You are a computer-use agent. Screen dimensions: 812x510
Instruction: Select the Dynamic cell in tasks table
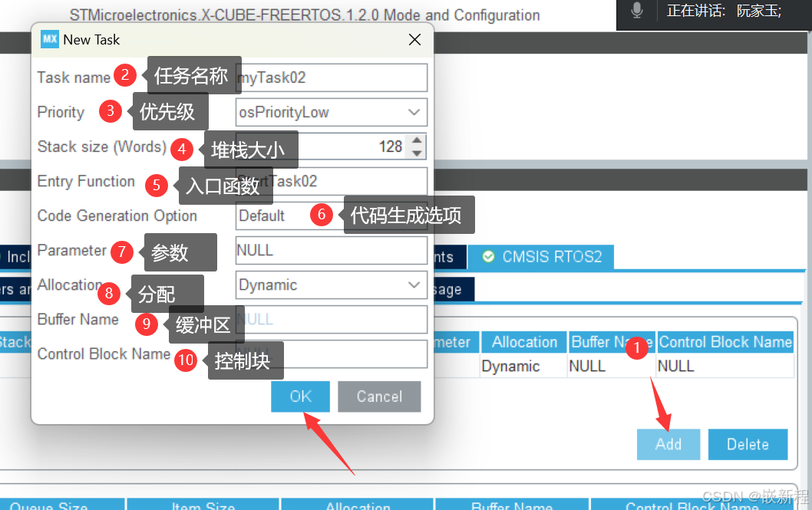[523, 367]
